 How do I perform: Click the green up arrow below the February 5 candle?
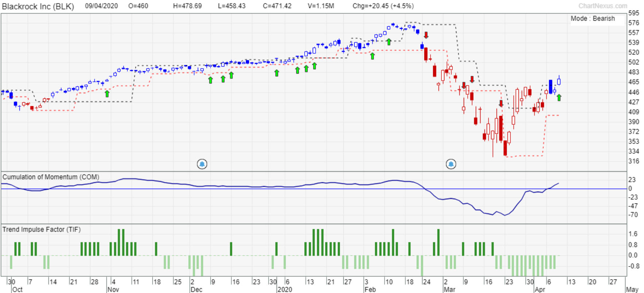[373, 56]
